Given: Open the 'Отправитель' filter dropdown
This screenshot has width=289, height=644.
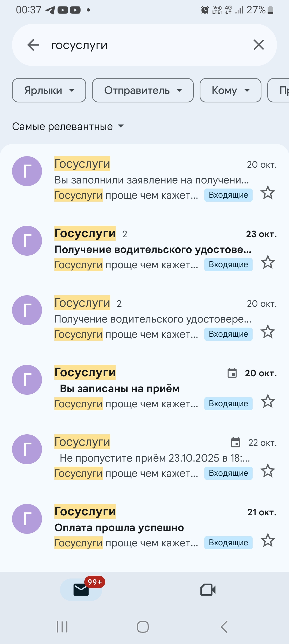Looking at the screenshot, I should pos(143,90).
